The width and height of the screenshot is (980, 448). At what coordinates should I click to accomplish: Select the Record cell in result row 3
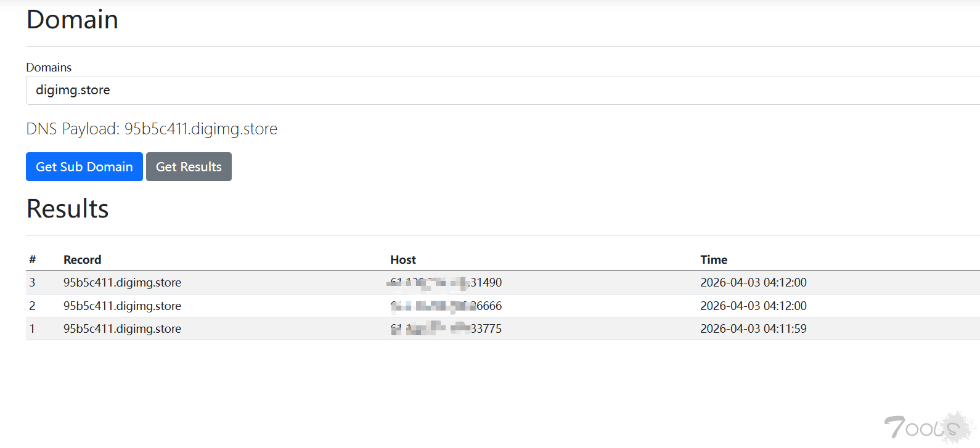[x=122, y=283]
